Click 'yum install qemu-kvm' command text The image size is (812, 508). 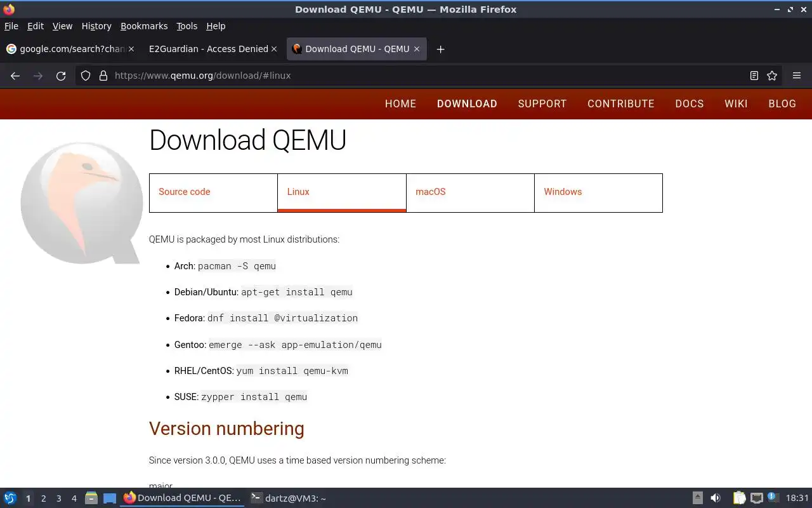click(292, 371)
